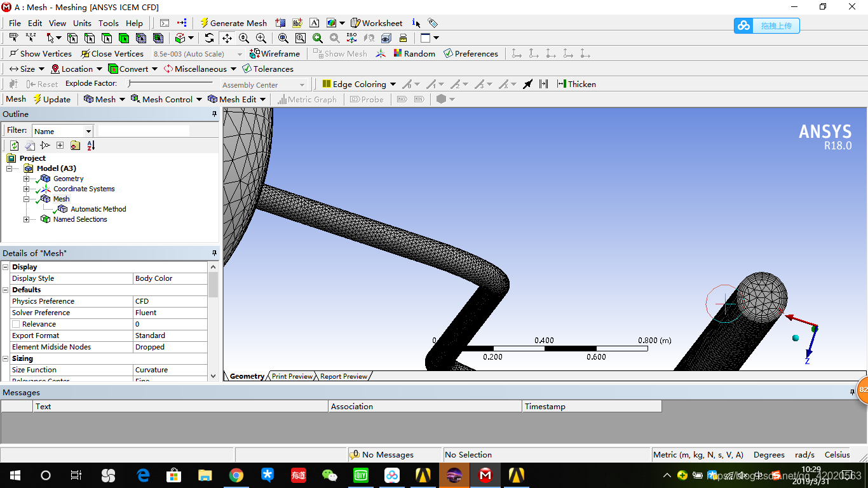Sort the Outline tree alphabetically
The image size is (868, 488).
point(91,146)
